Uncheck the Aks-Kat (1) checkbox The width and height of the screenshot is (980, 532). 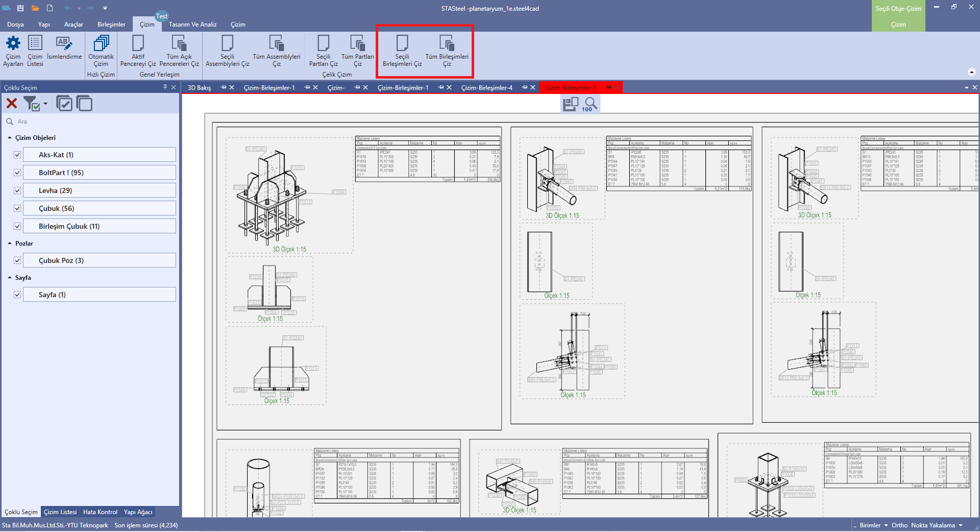[x=17, y=155]
